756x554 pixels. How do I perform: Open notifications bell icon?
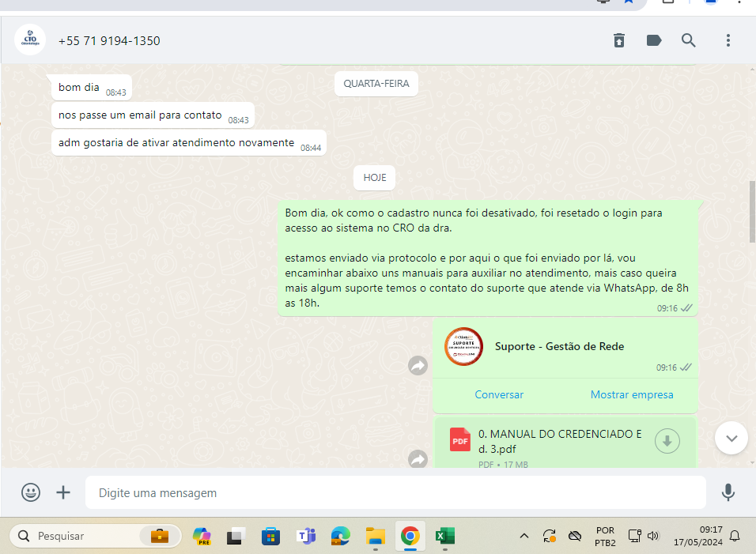pyautogui.click(x=735, y=536)
